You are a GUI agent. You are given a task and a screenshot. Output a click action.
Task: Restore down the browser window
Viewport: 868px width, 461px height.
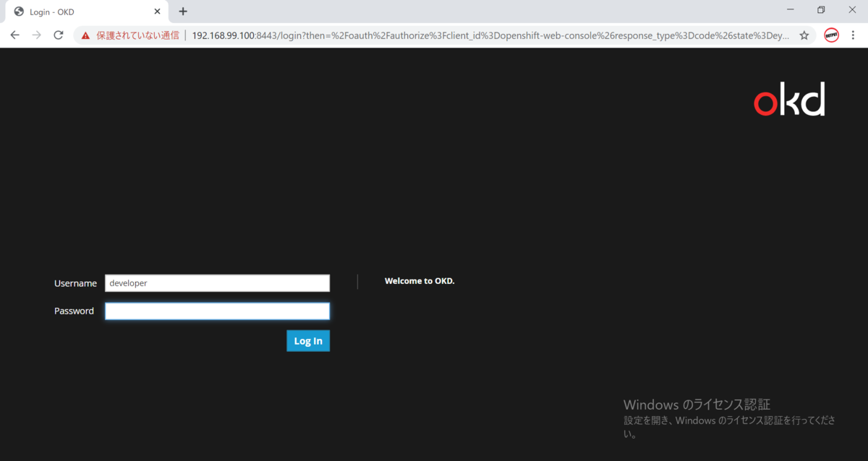point(821,10)
